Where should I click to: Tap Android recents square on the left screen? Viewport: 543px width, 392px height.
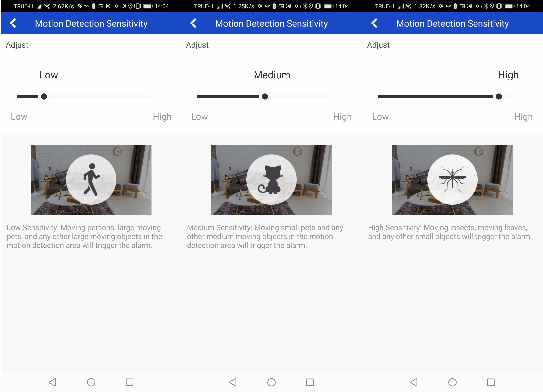(x=130, y=382)
